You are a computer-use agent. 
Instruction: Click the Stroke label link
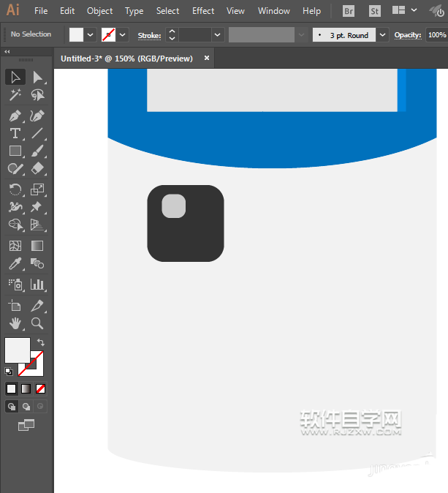click(x=149, y=35)
